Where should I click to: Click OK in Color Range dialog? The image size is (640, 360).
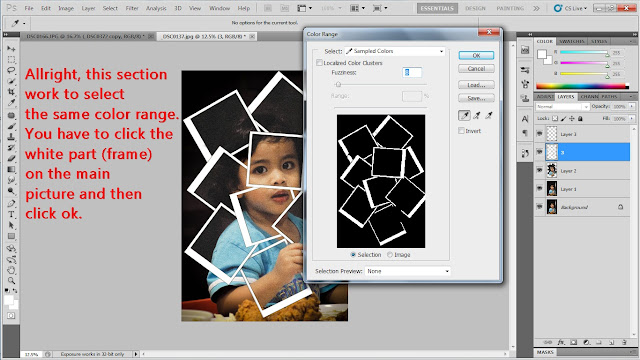click(476, 56)
